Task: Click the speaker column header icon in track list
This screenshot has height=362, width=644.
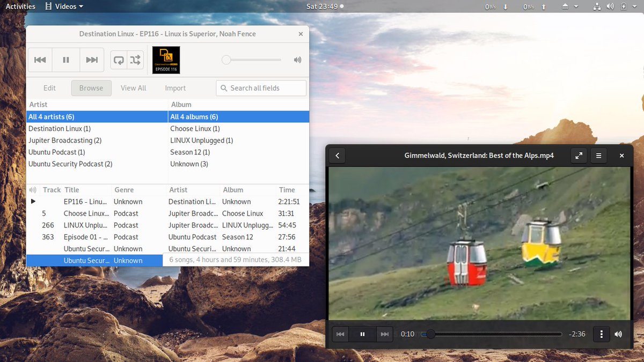Action: [x=33, y=190]
